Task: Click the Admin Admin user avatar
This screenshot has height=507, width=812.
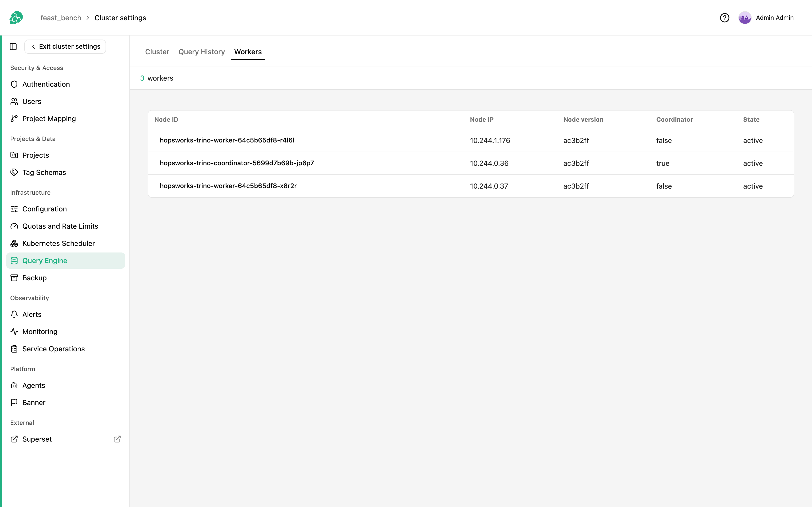Action: [745, 18]
